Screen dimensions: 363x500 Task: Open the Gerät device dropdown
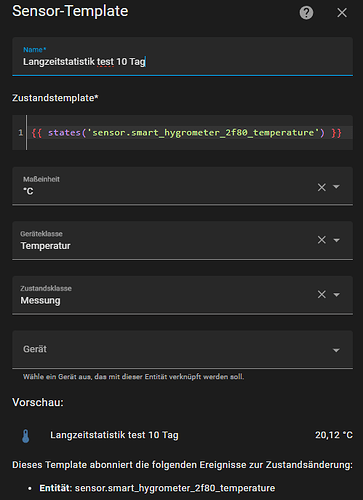(x=182, y=349)
